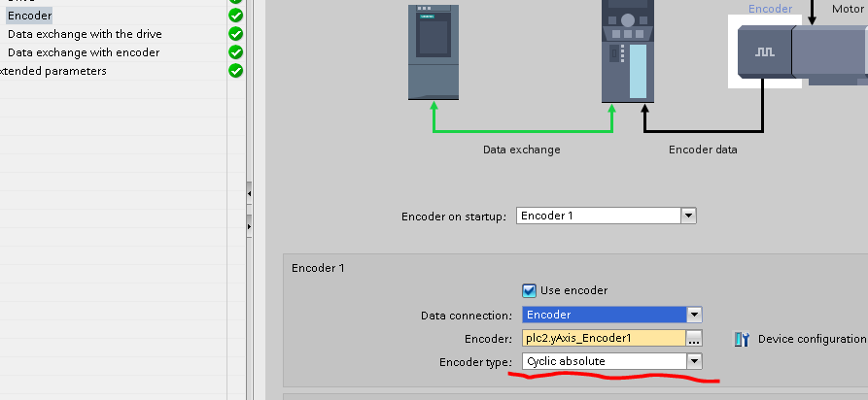Select the Encoder tree item

[29, 17]
